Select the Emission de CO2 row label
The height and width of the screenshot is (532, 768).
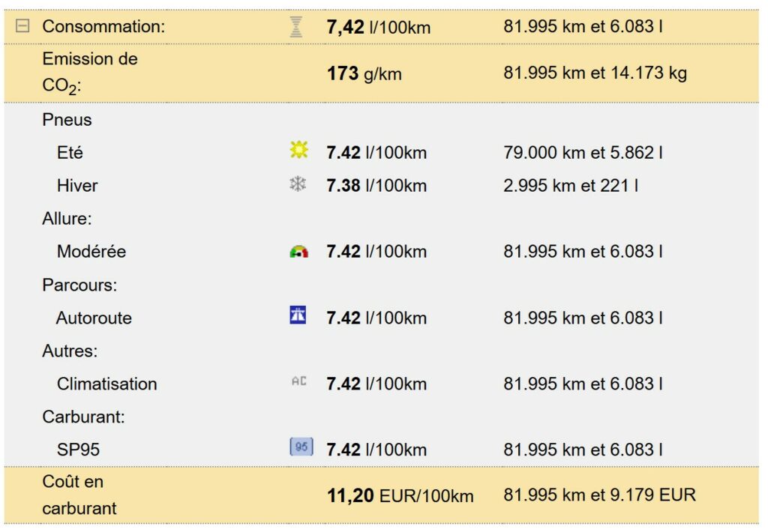coord(89,73)
